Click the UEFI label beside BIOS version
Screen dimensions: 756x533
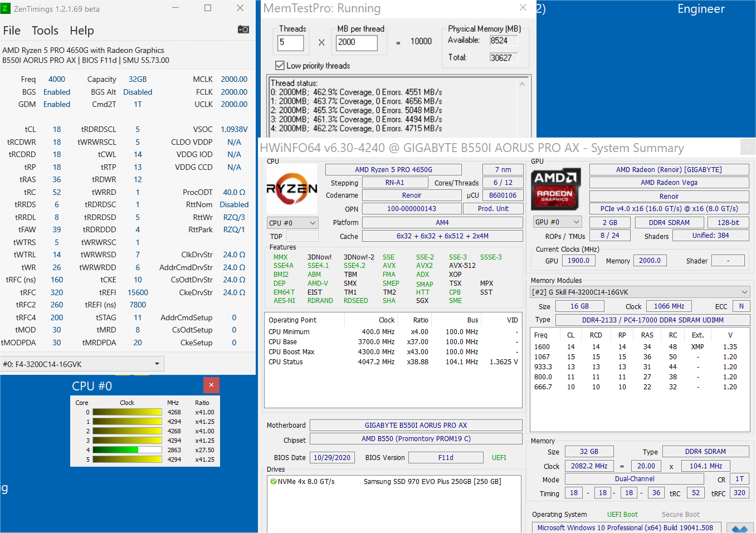click(x=499, y=457)
